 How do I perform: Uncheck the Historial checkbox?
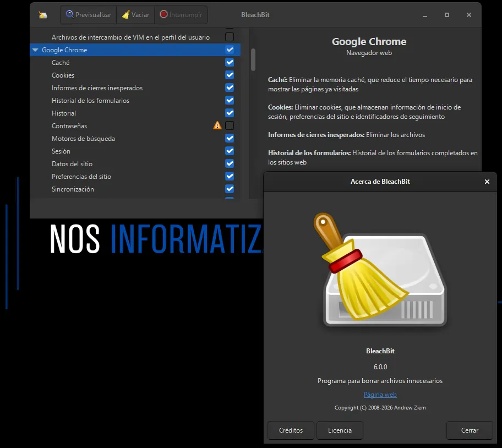click(x=230, y=113)
